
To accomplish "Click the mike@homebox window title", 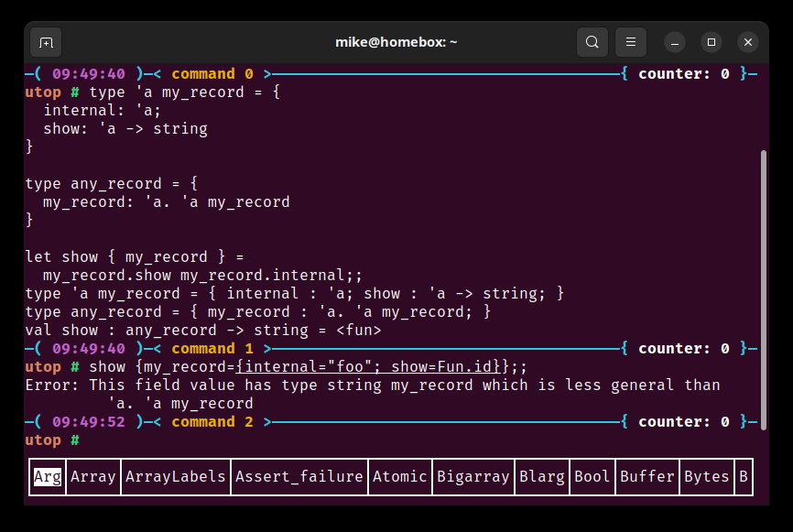I will coord(396,42).
